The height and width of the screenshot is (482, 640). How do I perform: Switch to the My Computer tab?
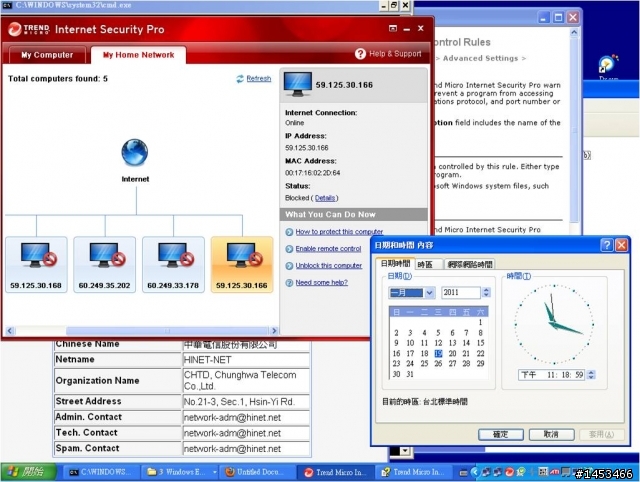(47, 55)
